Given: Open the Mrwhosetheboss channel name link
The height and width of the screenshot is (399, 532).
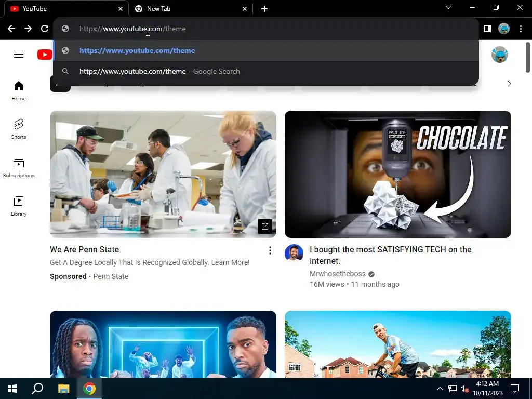Looking at the screenshot, I should pos(338,274).
